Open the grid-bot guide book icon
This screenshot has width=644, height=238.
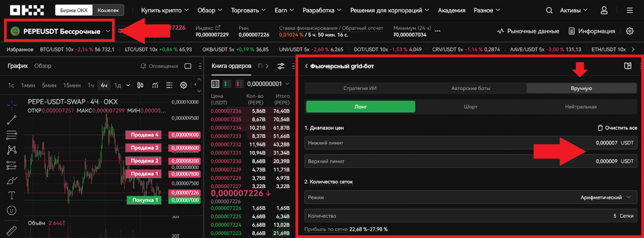pos(627,66)
